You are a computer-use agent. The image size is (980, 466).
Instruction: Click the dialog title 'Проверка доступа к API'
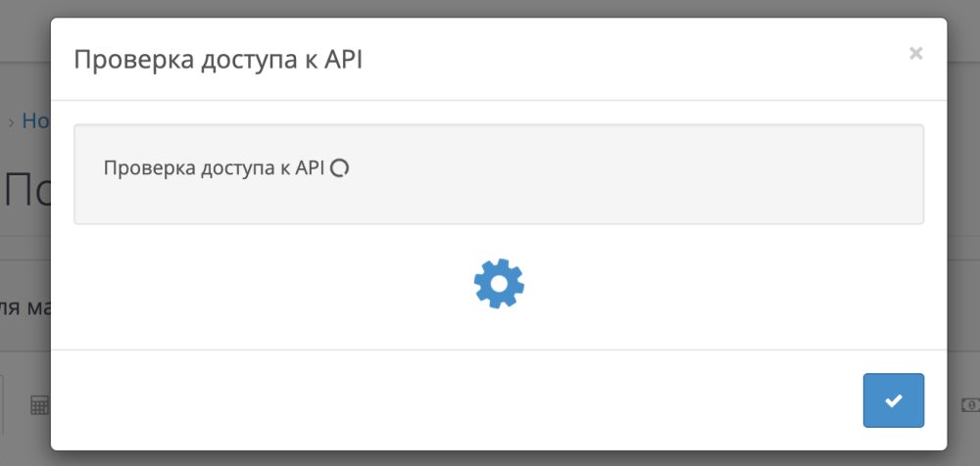pos(219,59)
